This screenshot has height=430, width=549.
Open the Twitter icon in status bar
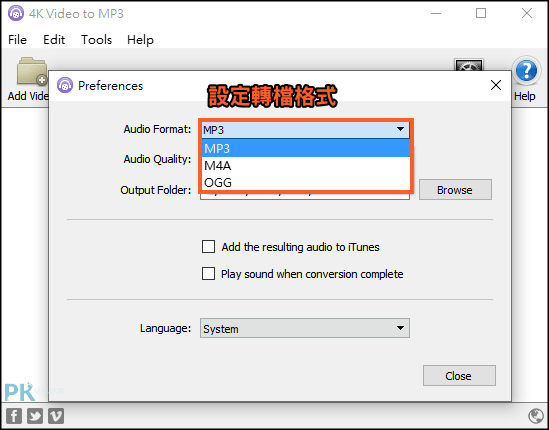[35, 416]
